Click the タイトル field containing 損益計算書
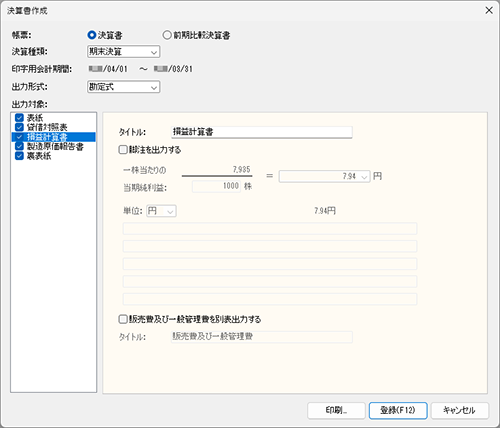This screenshot has width=500, height=428. click(262, 132)
